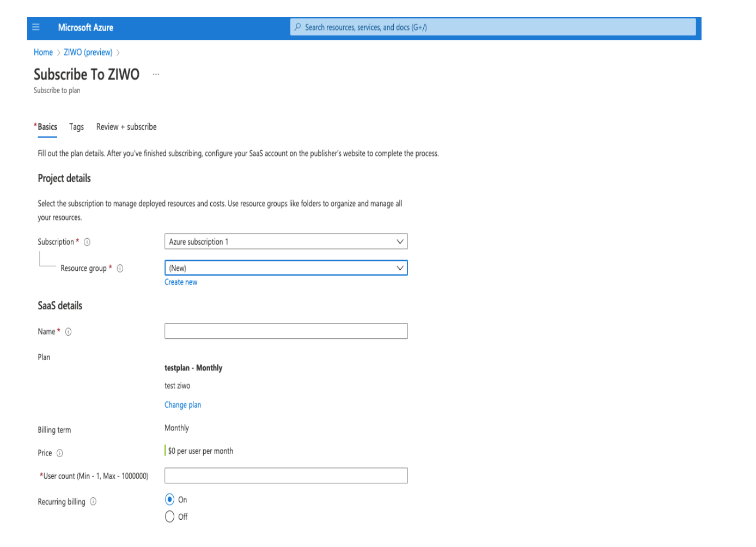This screenshot has height=547, width=756.
Task: Open the hamburger portal menu
Action: point(36,27)
